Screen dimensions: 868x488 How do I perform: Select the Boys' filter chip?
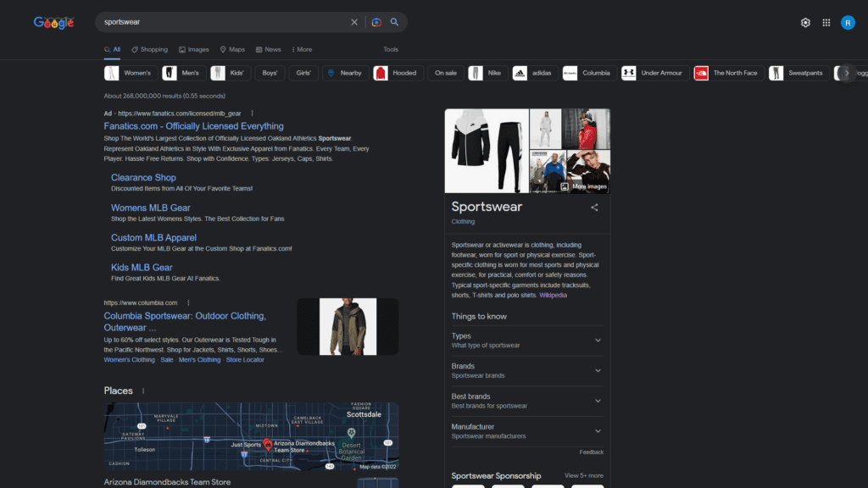coord(270,73)
